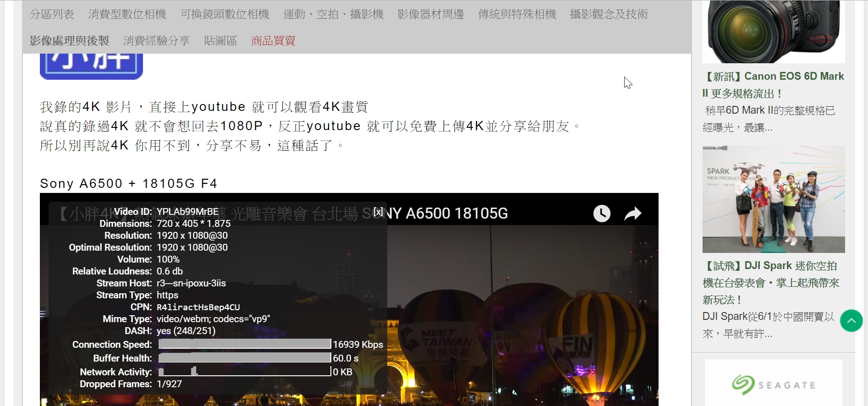Open the 【試飛】DJI Spark article link
The image size is (868, 406).
pyautogui.click(x=772, y=283)
